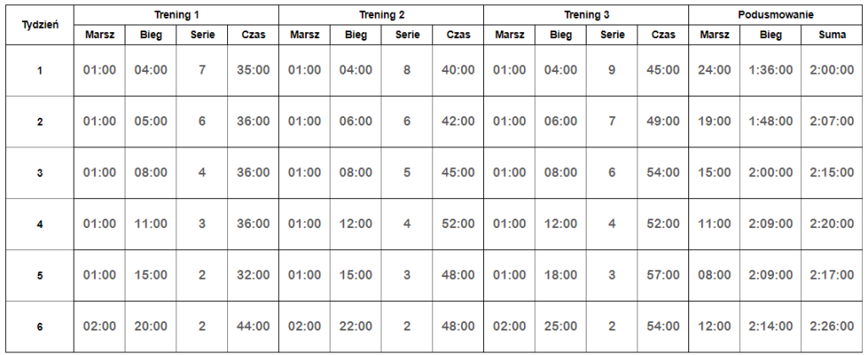Select the "Trening 1" group header

[177, 15]
